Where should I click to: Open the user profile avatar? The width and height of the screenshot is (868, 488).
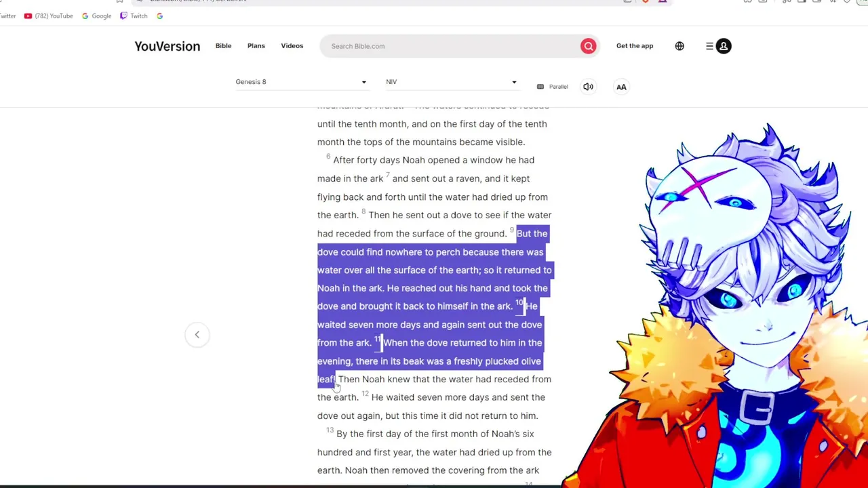(724, 46)
